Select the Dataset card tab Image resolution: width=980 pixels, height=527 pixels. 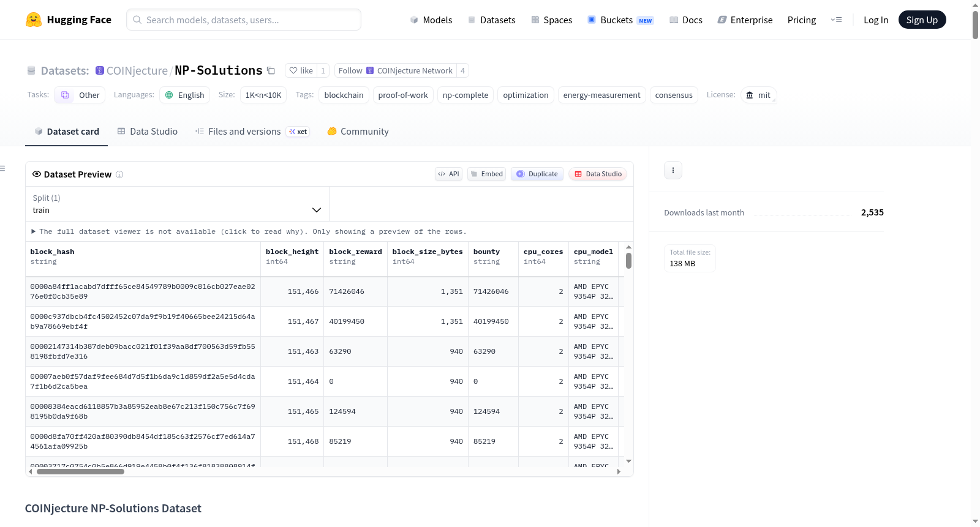tap(66, 132)
